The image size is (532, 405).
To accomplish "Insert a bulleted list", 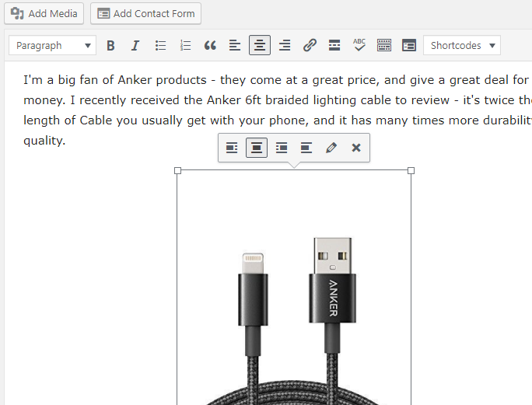I will pos(160,45).
